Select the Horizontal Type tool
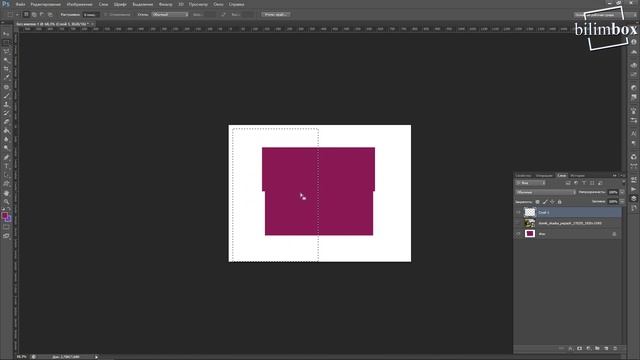The width and height of the screenshot is (640, 360). point(6,166)
